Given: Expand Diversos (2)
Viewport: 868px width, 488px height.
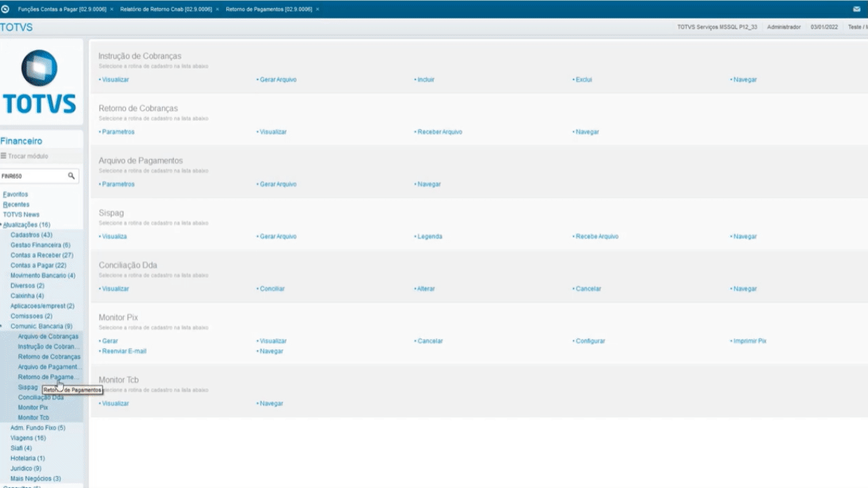Looking at the screenshot, I should [x=27, y=286].
